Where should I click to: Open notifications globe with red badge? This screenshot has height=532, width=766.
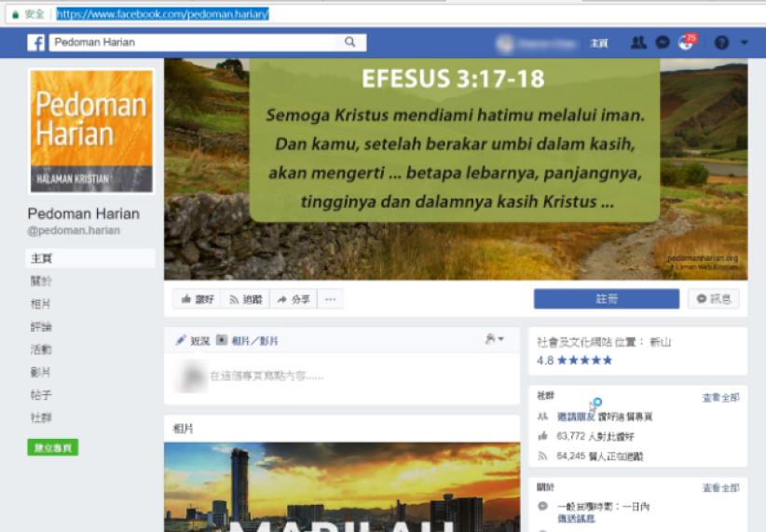[688, 43]
